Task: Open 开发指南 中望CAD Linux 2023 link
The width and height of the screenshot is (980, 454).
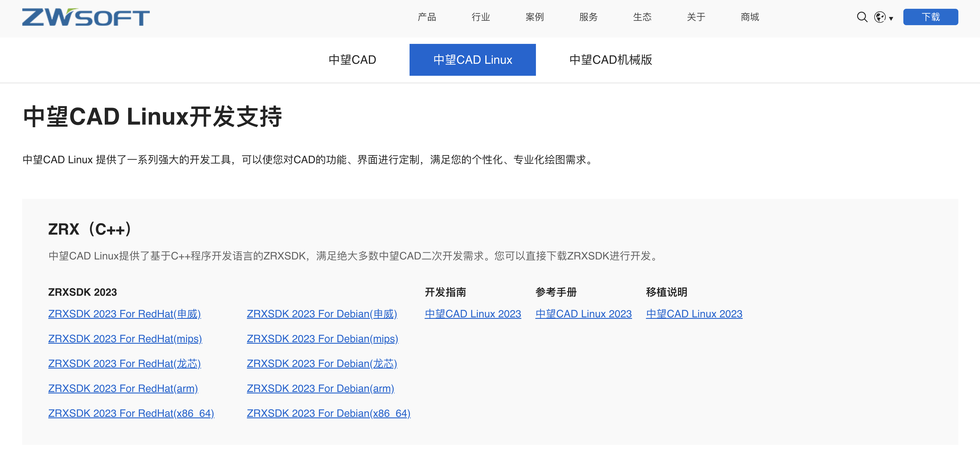Action: pos(472,314)
